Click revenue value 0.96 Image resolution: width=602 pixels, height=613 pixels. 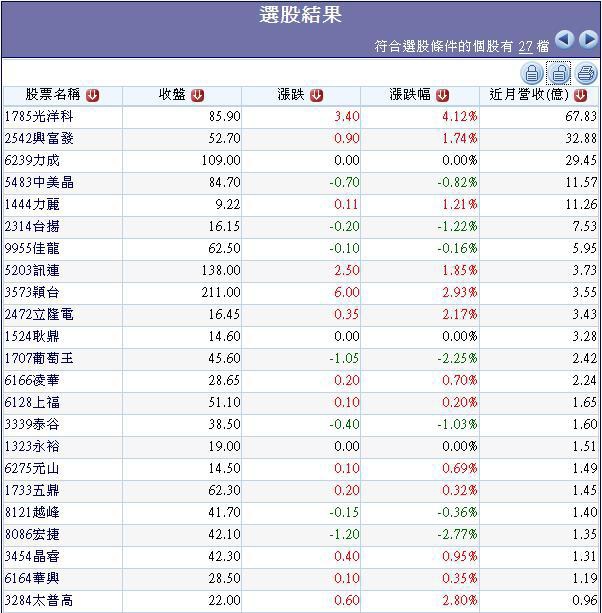click(x=584, y=600)
